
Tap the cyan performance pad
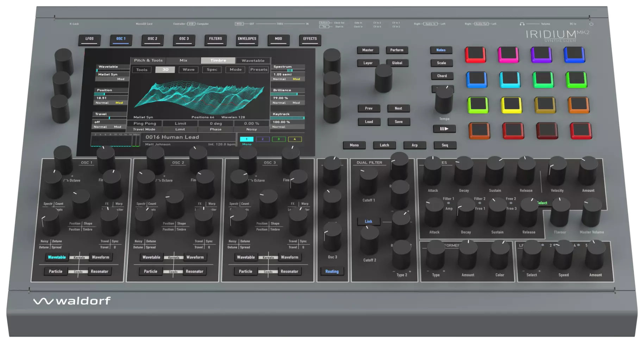coord(510,80)
